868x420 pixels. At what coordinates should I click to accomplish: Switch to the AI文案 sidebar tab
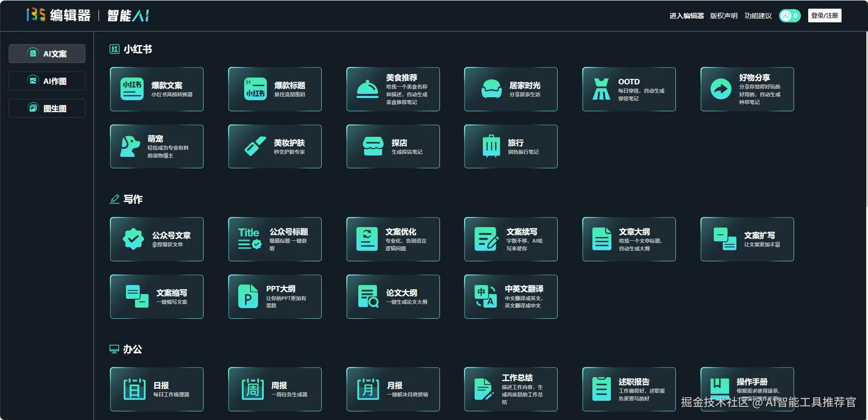click(x=47, y=53)
